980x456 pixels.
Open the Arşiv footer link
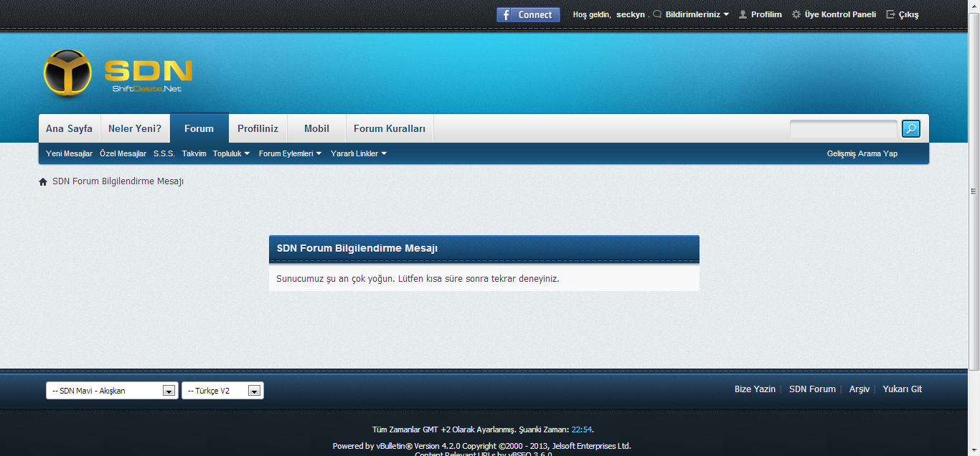coord(859,389)
